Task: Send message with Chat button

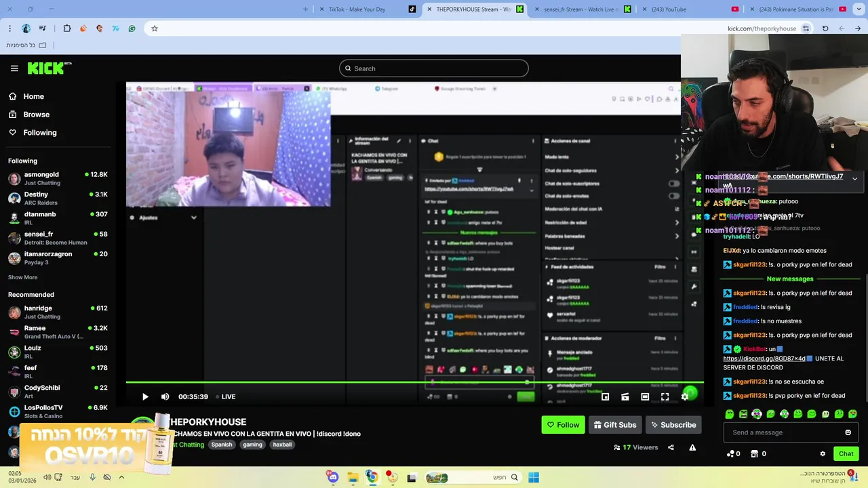Action: click(x=846, y=453)
